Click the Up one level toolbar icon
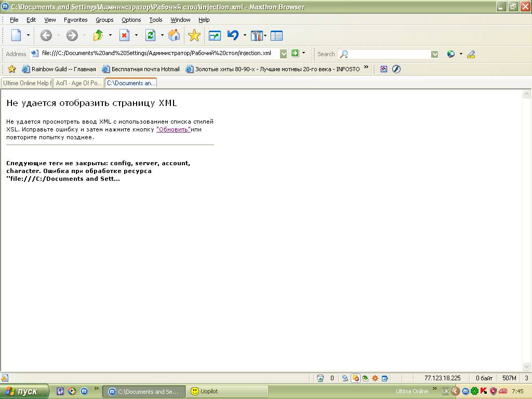The width and height of the screenshot is (532, 399). tap(98, 35)
